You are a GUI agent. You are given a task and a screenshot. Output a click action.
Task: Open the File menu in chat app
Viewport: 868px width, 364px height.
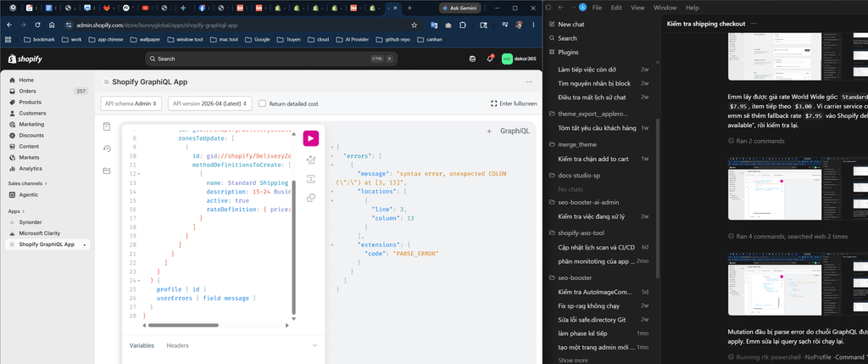point(598,8)
